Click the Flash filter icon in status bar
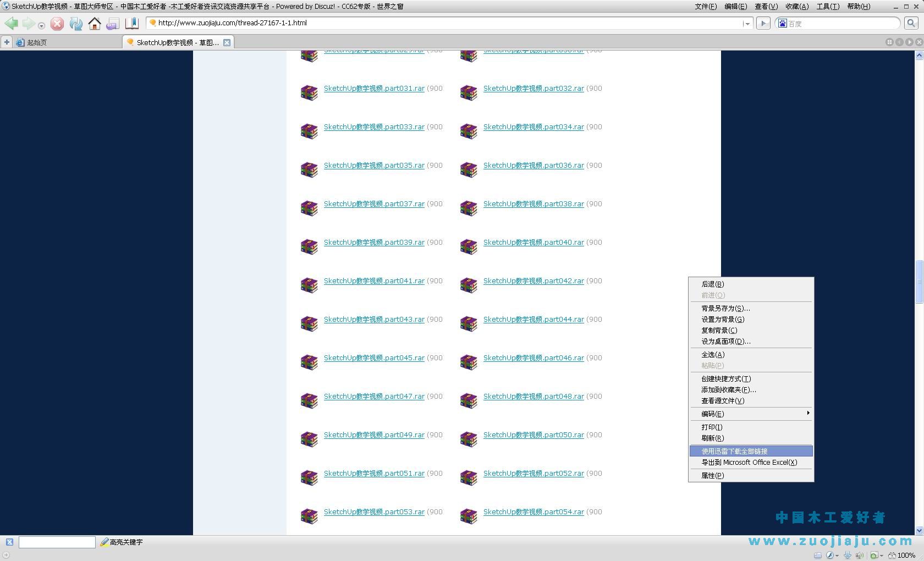Image resolution: width=924 pixels, height=561 pixels. click(x=830, y=555)
